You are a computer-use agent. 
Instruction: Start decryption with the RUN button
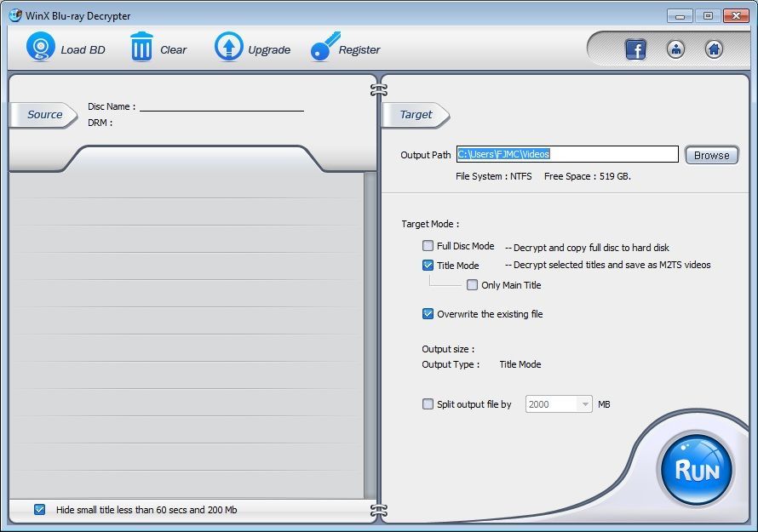(x=697, y=469)
